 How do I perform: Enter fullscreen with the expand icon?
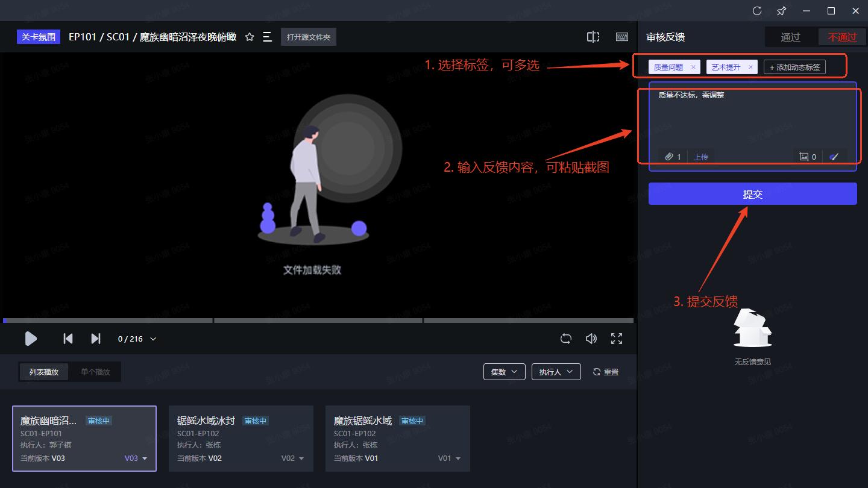(x=617, y=339)
